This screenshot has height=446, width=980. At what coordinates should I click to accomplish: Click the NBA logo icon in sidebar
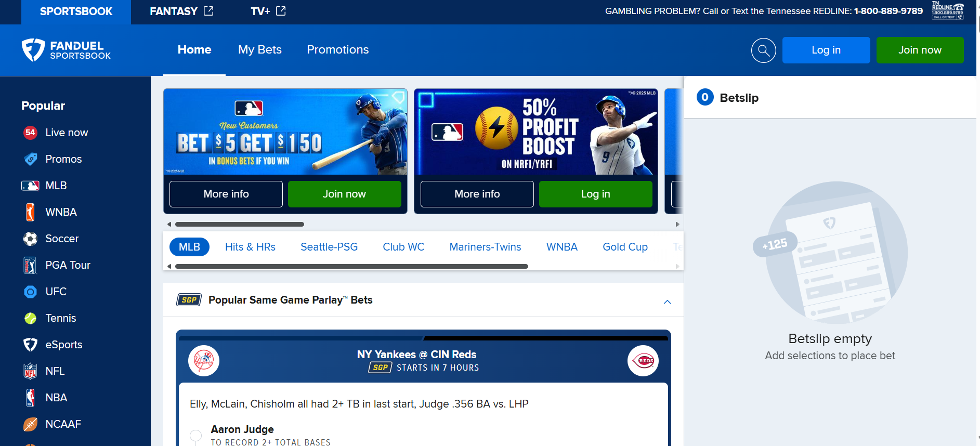click(x=30, y=398)
